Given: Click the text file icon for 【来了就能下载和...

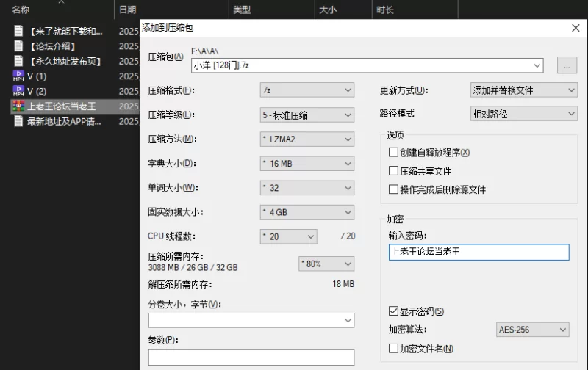Looking at the screenshot, I should coord(18,31).
